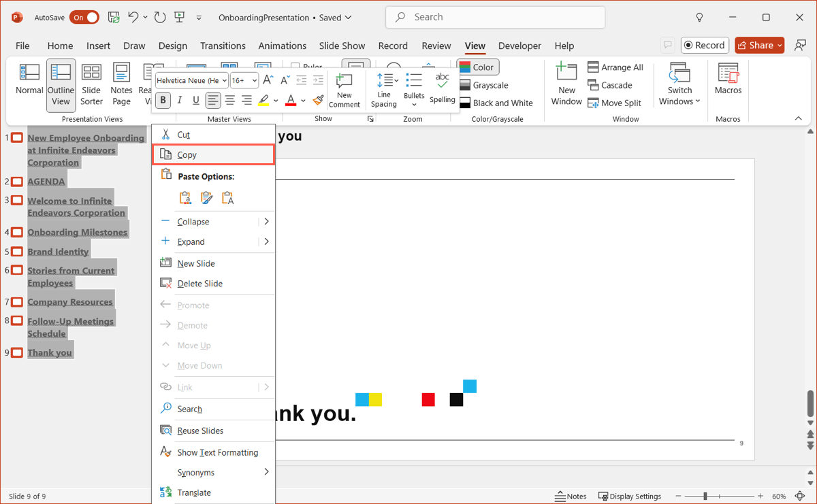Toggle Center alignment in mini toolbar

(x=230, y=100)
